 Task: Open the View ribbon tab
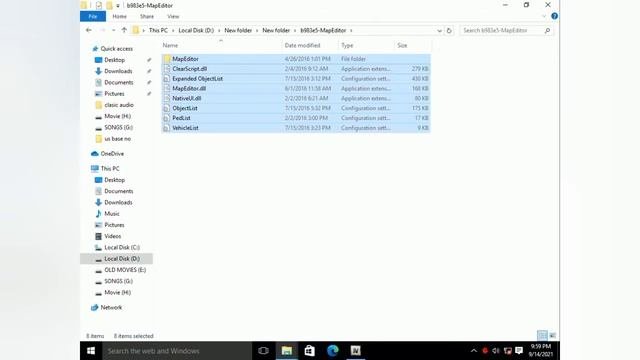pos(173,16)
